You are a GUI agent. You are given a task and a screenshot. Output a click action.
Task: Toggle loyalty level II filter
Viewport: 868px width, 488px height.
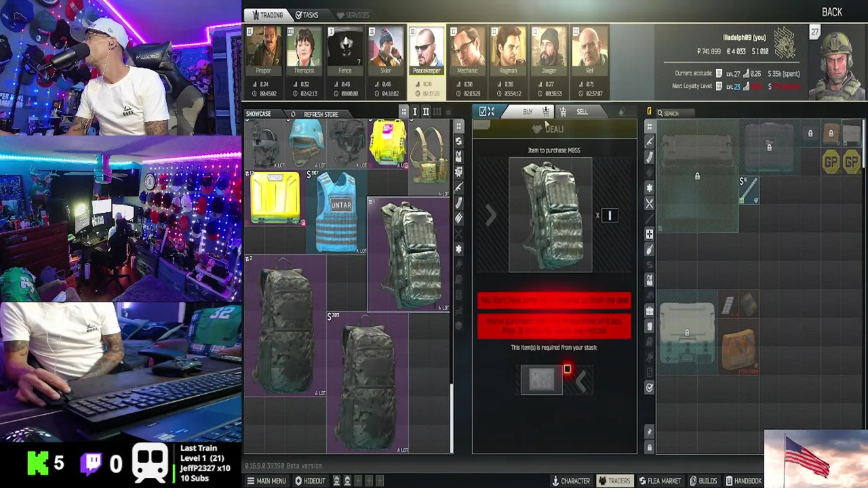[426, 112]
